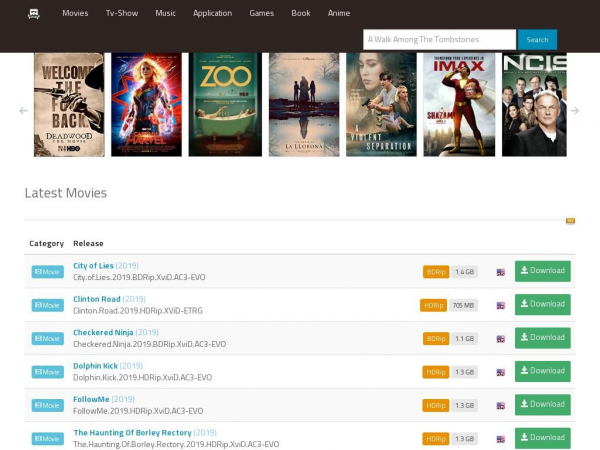Open the FollowMe title link

click(91, 399)
